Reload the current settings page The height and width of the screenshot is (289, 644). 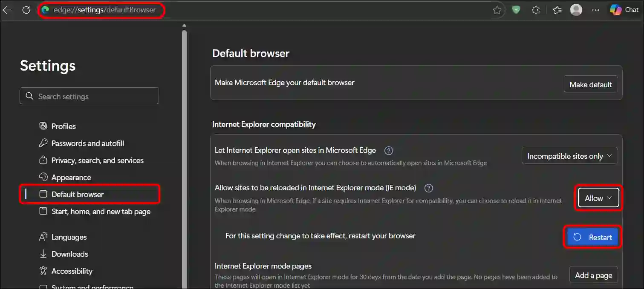pyautogui.click(x=26, y=9)
